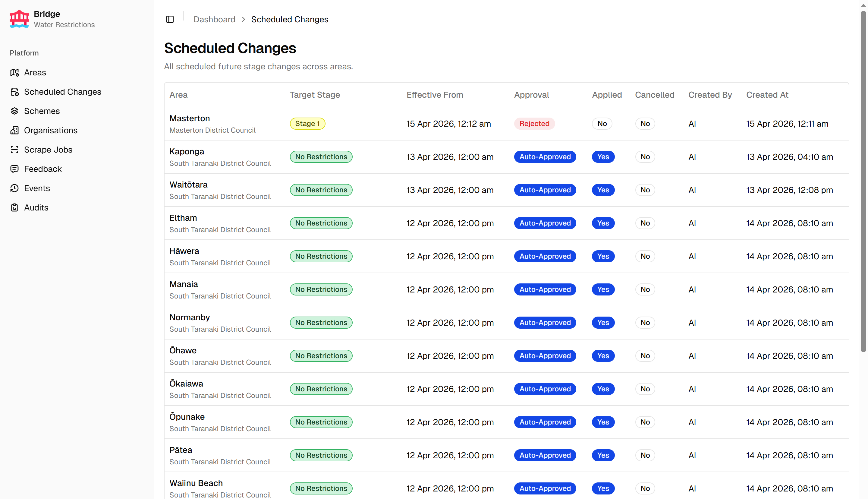
Task: Click the Applied Yes badge for Eltham
Action: pos(603,223)
